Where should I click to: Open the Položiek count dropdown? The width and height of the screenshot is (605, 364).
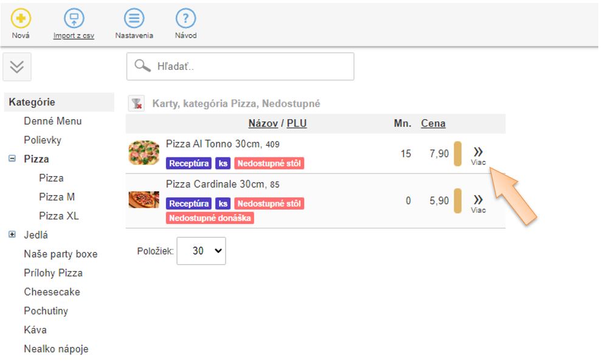201,250
